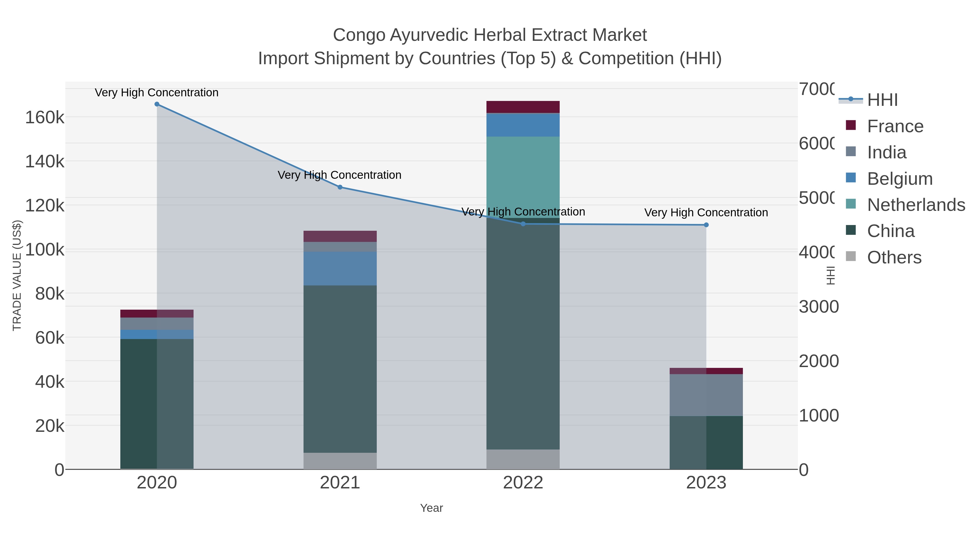Click the 2020 Very High Concentration annotation
980x551 pixels.
click(157, 93)
